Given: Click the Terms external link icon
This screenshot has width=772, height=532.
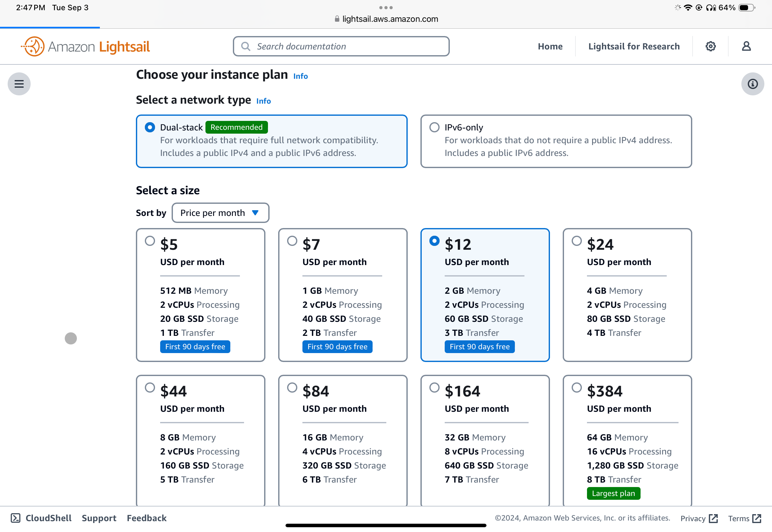Looking at the screenshot, I should click(757, 518).
